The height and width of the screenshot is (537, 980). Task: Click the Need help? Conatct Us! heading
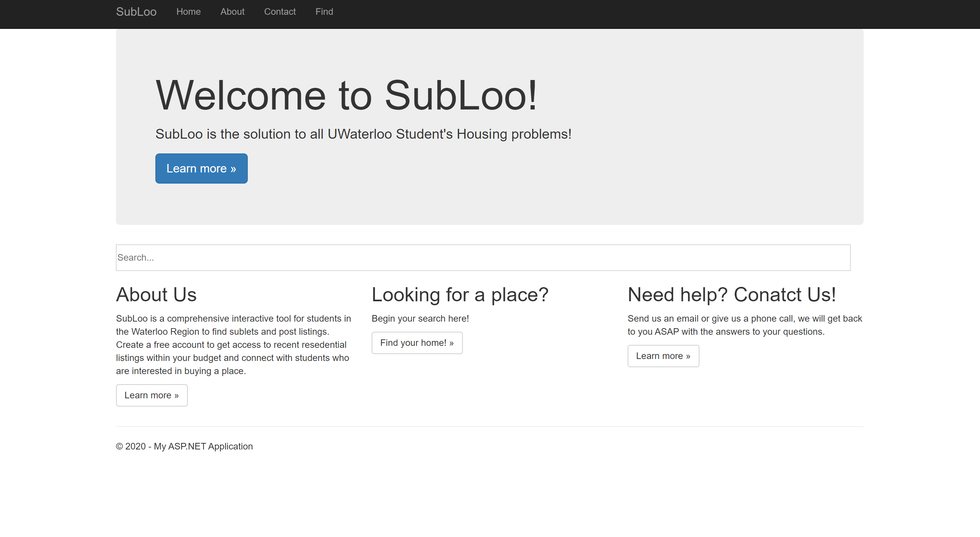click(x=731, y=295)
